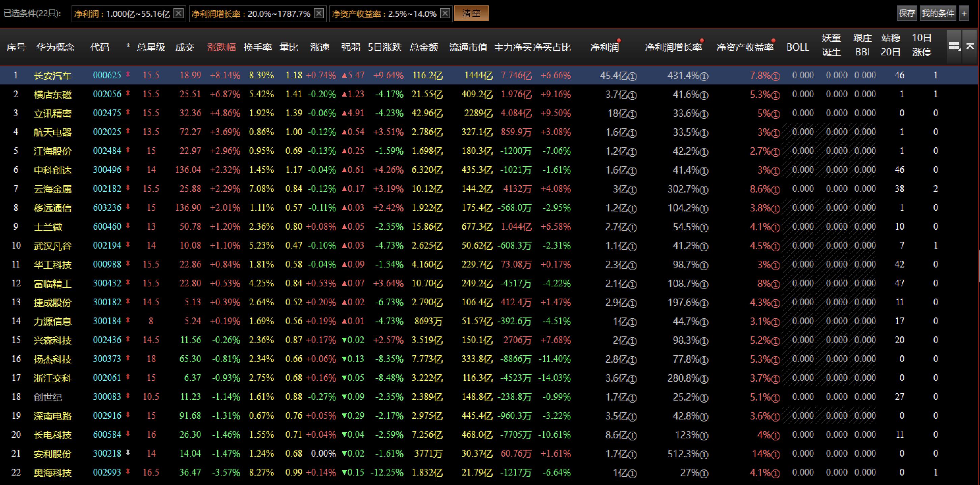Open 我的条件 saved conditions

(938, 13)
